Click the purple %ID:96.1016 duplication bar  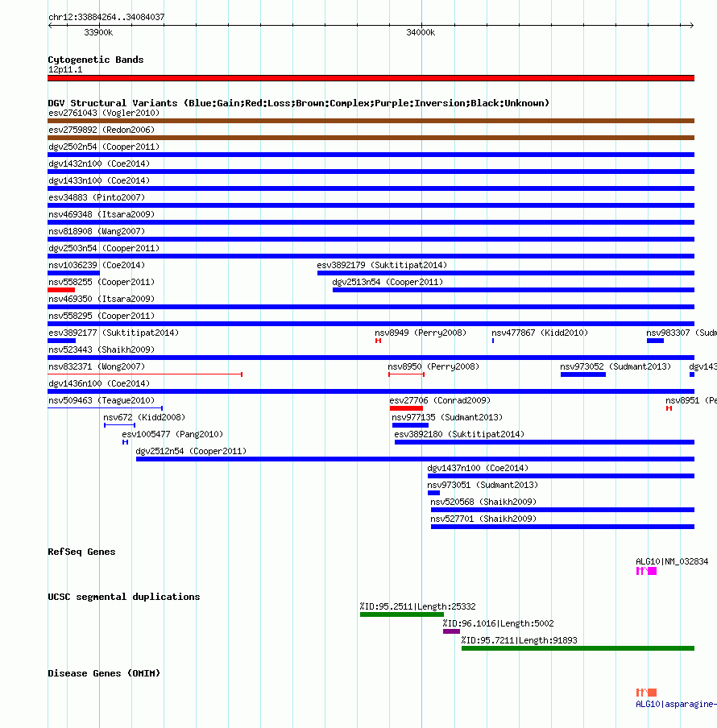coord(451,631)
